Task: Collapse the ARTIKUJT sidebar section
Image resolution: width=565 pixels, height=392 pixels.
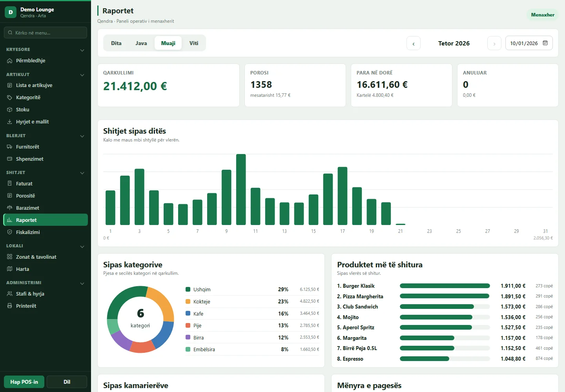Action: (x=82, y=75)
